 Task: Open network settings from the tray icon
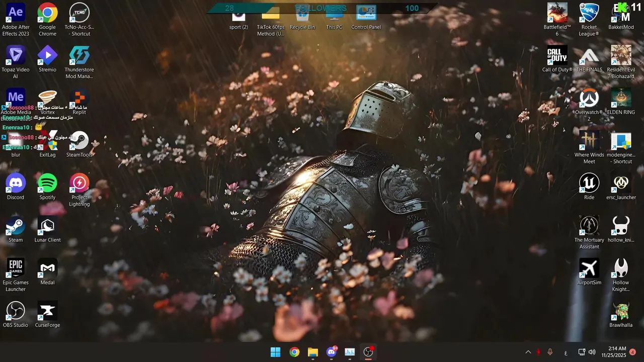pos(581,352)
